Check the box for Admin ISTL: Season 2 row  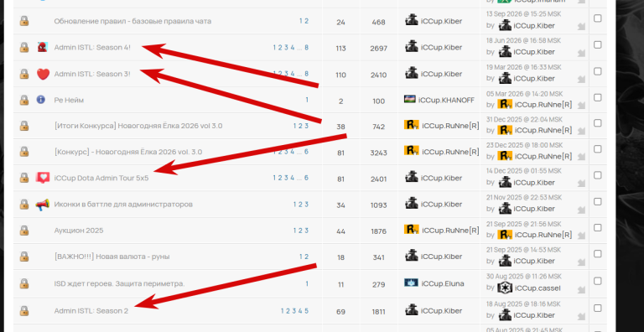598,309
